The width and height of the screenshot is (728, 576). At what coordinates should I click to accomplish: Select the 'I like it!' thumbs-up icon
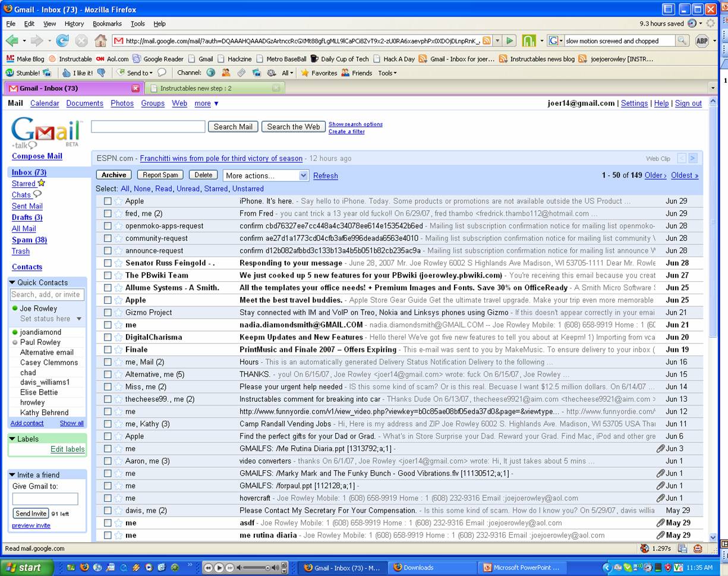67,73
